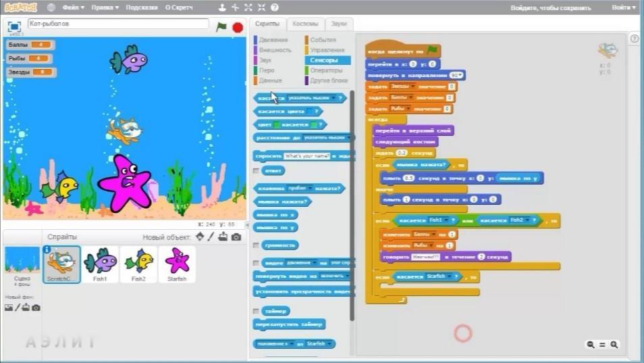
Task: Paint a new sprite with brush icon
Action: pos(211,237)
